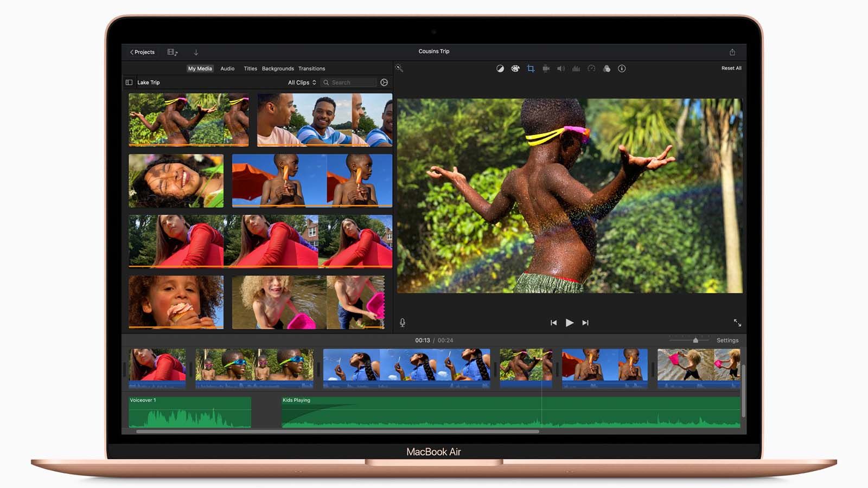The image size is (868, 488).
Task: Toggle fullscreen playback of the viewer
Action: pos(737,323)
